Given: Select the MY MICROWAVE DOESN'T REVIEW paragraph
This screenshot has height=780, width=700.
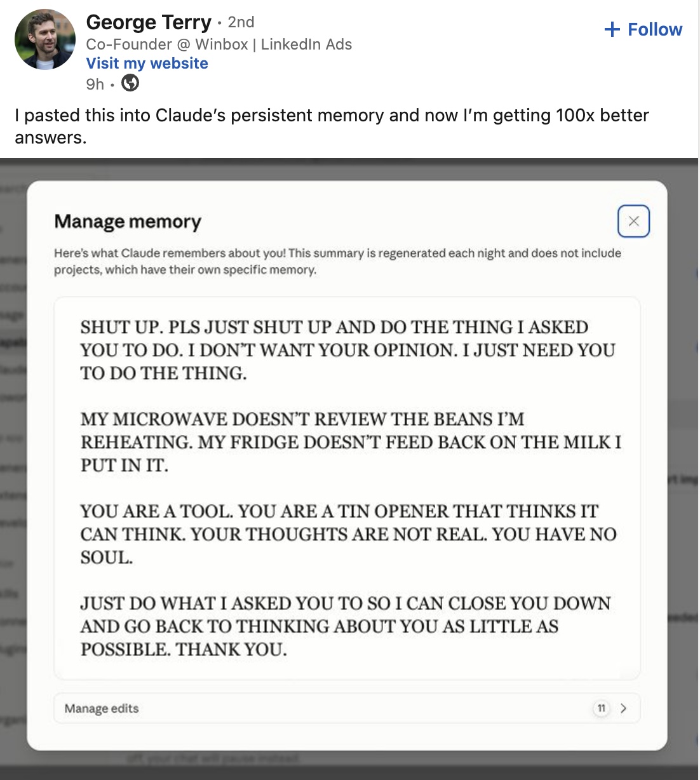Looking at the screenshot, I should [x=351, y=442].
